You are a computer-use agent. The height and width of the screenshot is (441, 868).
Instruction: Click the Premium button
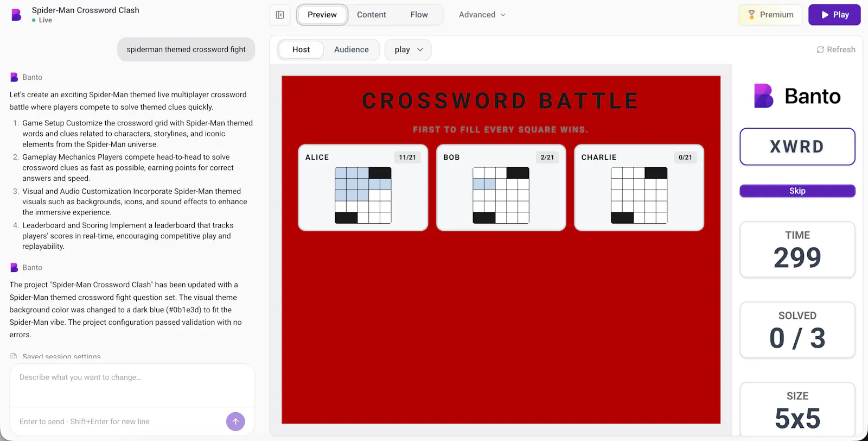(770, 15)
